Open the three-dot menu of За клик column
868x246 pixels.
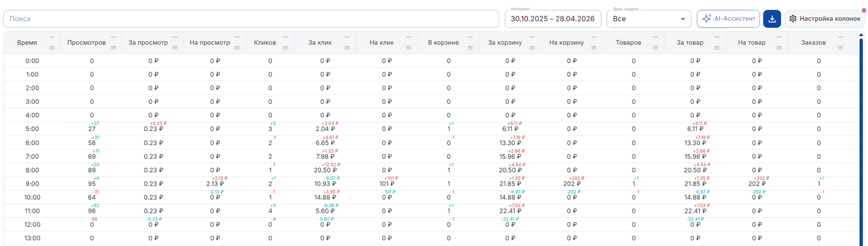(x=347, y=37)
